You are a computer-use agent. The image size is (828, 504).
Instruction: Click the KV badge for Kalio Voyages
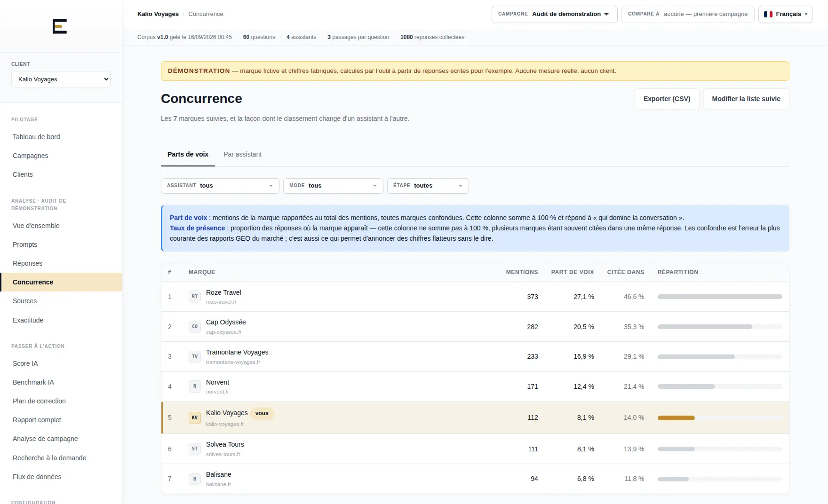(195, 418)
